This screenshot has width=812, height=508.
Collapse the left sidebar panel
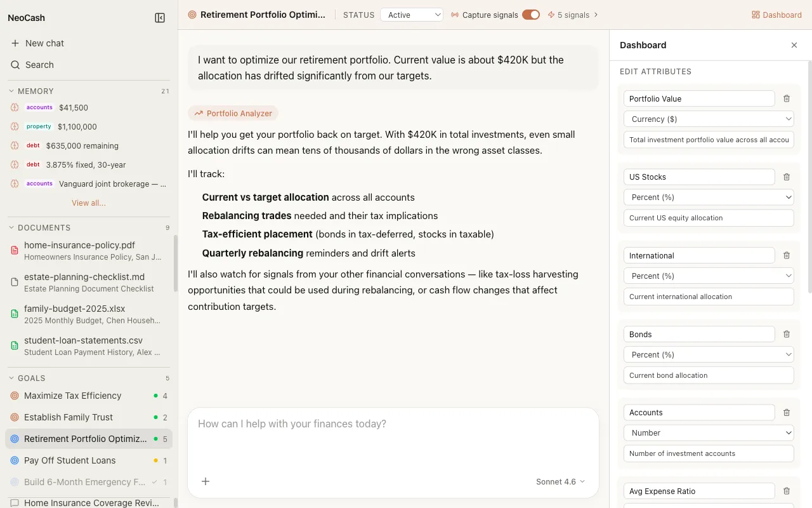[x=160, y=17]
